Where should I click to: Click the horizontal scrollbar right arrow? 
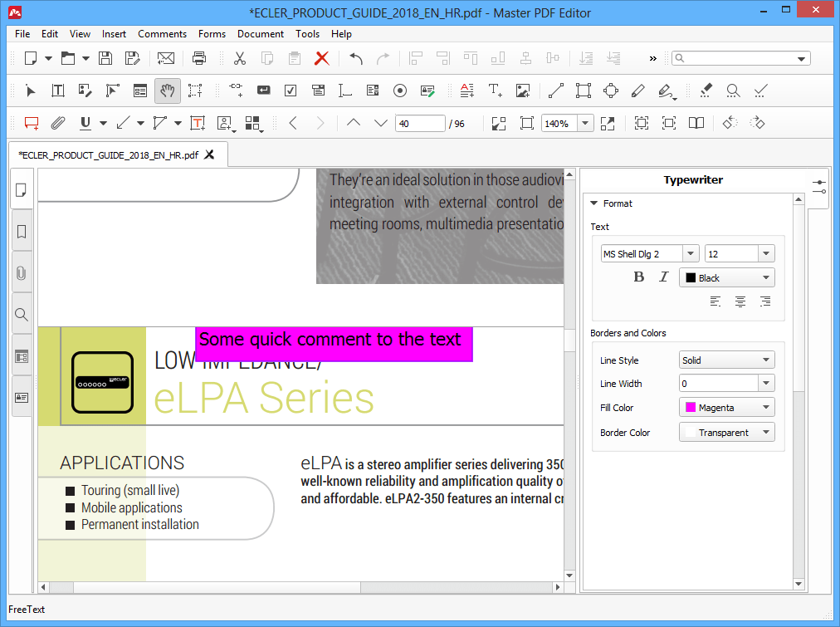(x=559, y=587)
